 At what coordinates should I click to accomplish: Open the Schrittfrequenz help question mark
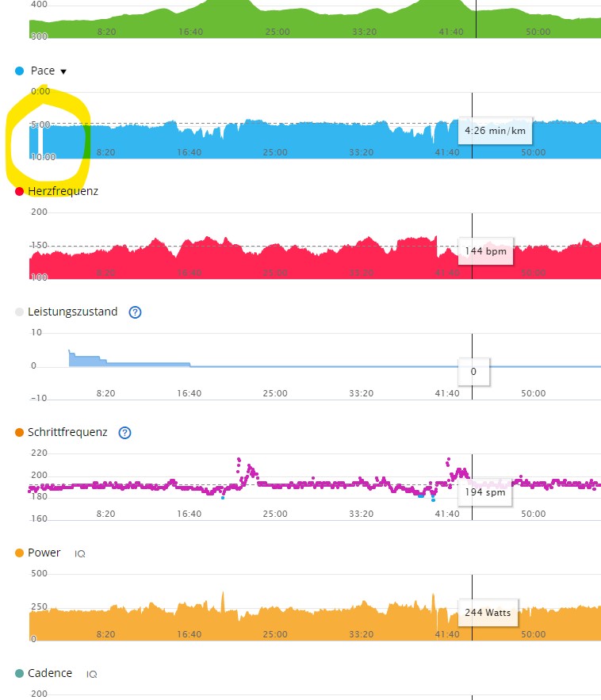click(124, 433)
